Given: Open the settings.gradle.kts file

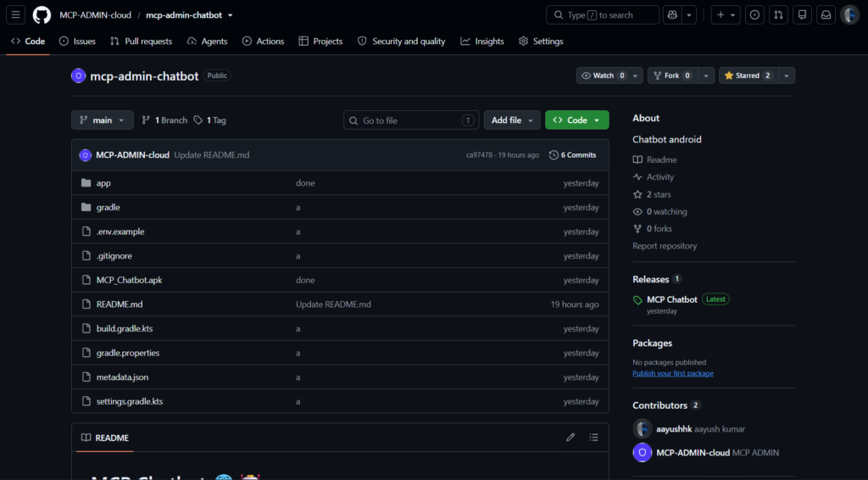Looking at the screenshot, I should click(130, 401).
